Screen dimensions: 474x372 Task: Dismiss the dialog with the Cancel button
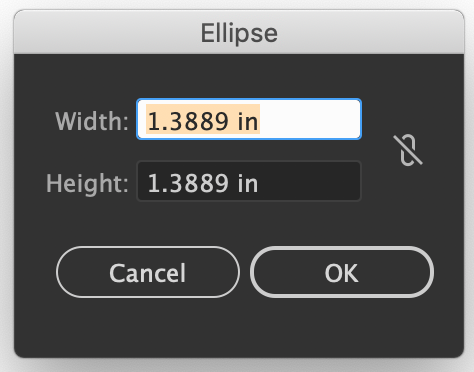point(148,272)
